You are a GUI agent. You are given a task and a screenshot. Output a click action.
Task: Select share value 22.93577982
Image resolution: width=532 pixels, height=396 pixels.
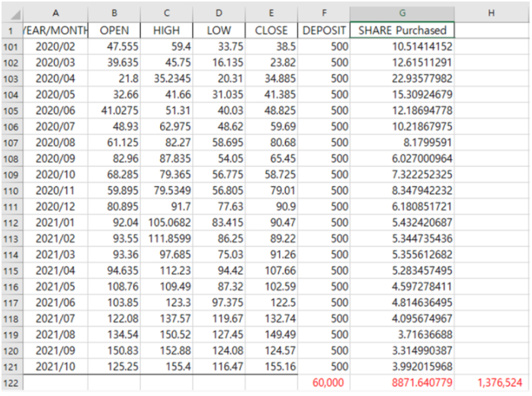[402, 78]
